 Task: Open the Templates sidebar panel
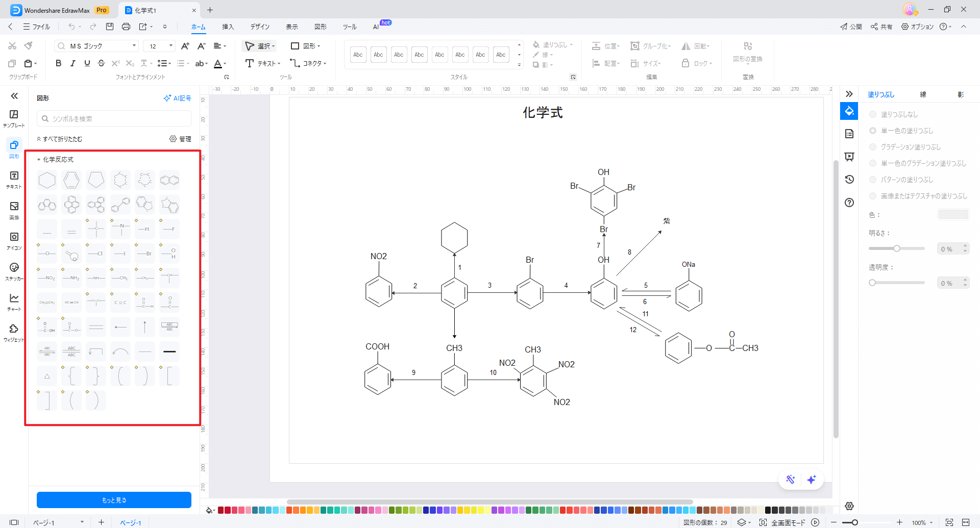pyautogui.click(x=14, y=118)
